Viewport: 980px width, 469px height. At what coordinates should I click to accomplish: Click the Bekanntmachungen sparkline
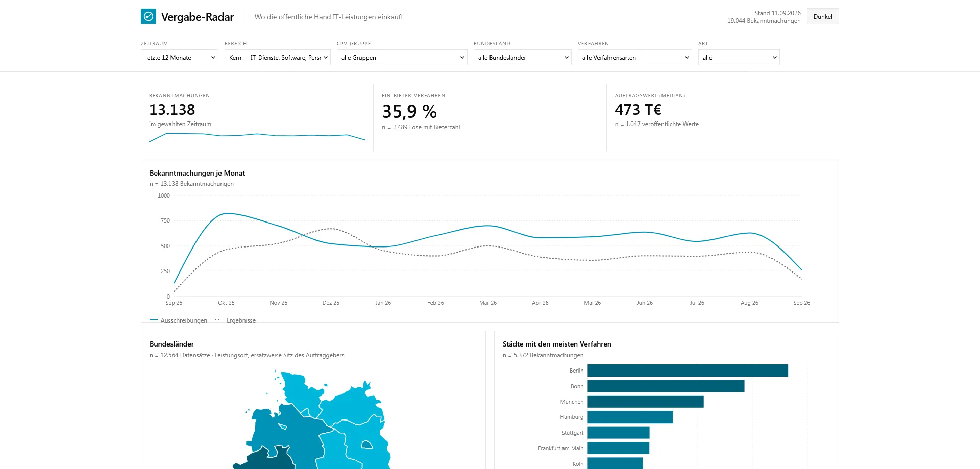pyautogui.click(x=257, y=137)
